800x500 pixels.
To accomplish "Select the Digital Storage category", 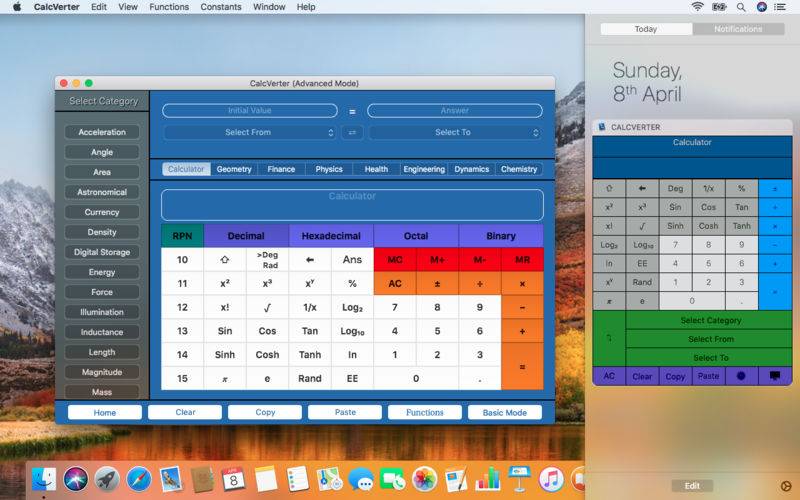I will coord(102,252).
